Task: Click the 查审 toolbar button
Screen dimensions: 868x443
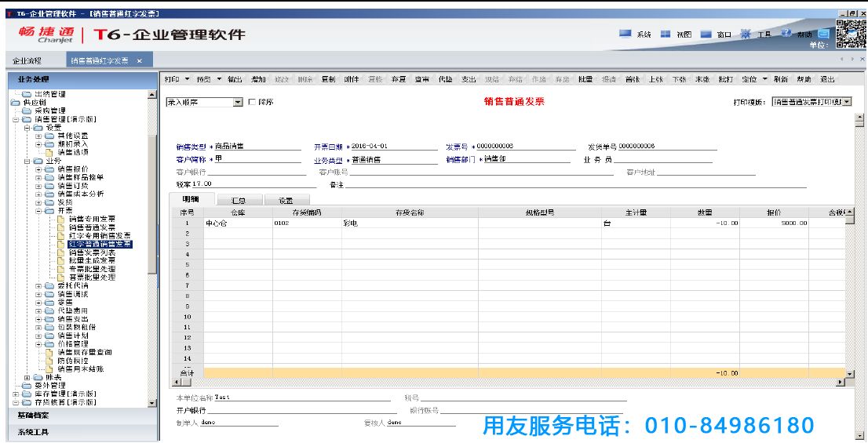Action: coord(421,80)
